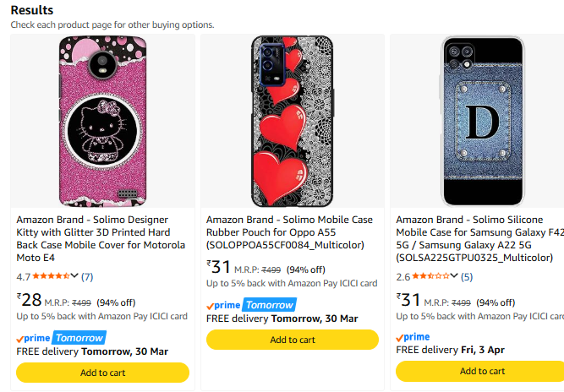Add the Samsung Galaxy denim case to cart
The image size is (564, 392).
tap(482, 371)
